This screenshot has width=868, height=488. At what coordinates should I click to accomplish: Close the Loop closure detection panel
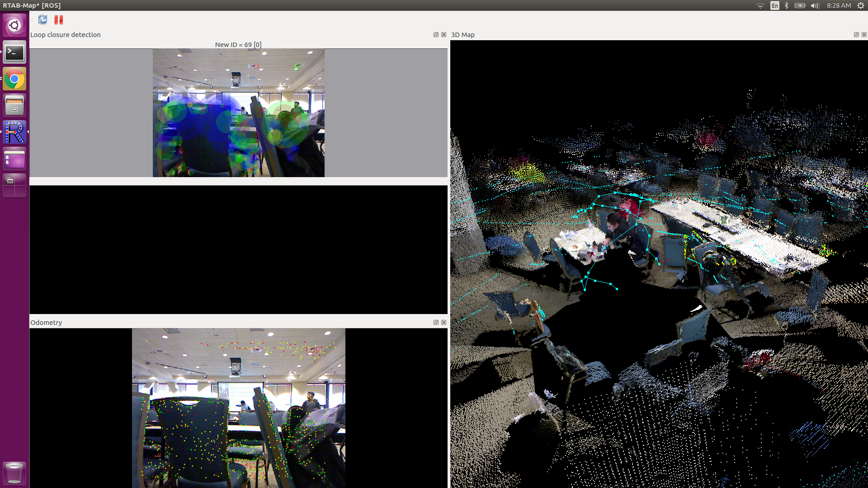(x=443, y=35)
